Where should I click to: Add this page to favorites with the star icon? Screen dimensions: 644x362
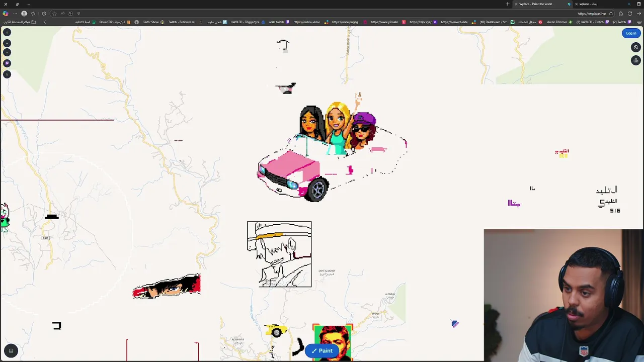click(x=54, y=14)
